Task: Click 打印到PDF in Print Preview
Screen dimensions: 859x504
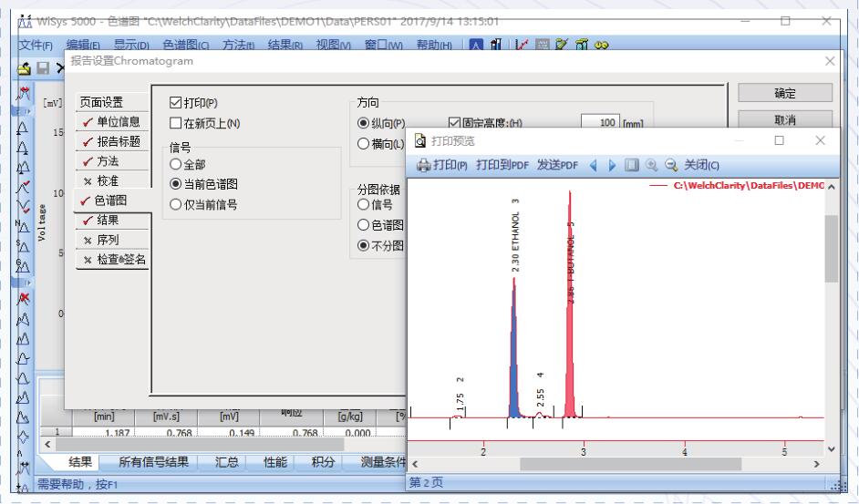Action: click(x=502, y=165)
